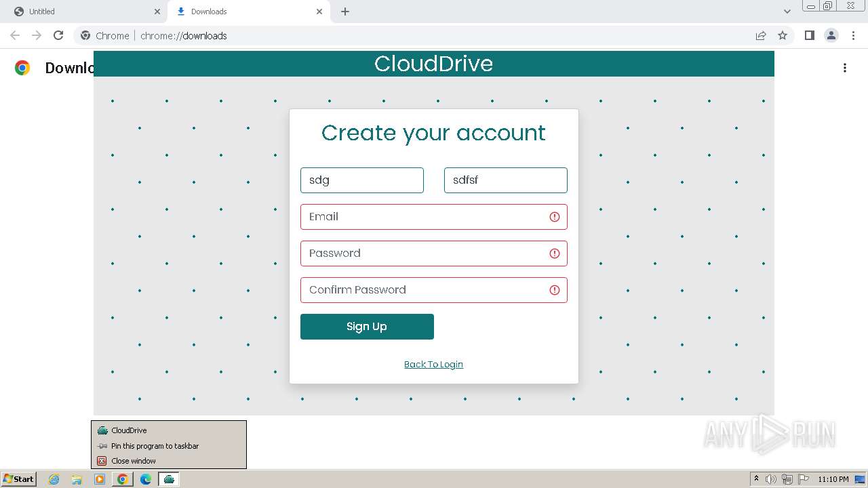Open a new tab with plus button
Viewport: 868px width, 488px height.
point(345,12)
